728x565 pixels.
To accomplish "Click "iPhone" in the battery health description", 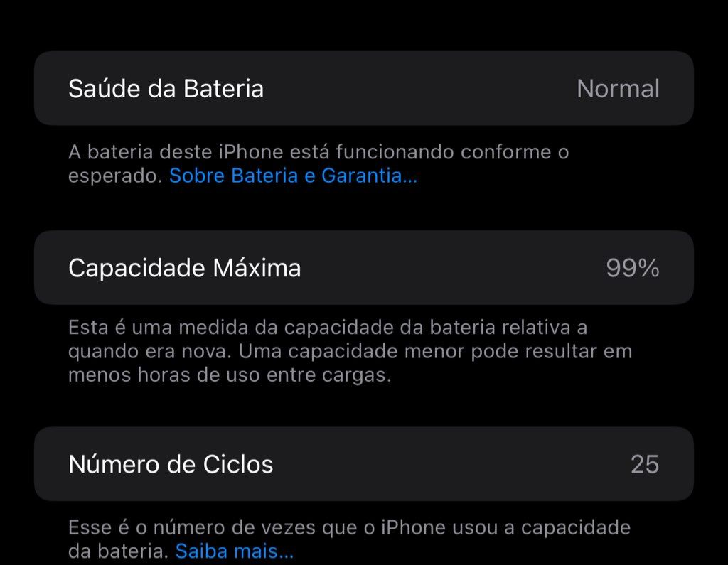I will (252, 152).
